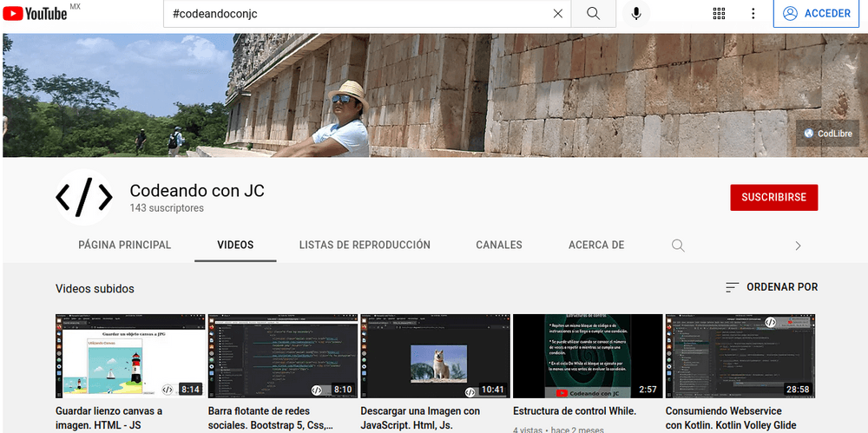Clear the search box with the X icon

558,14
